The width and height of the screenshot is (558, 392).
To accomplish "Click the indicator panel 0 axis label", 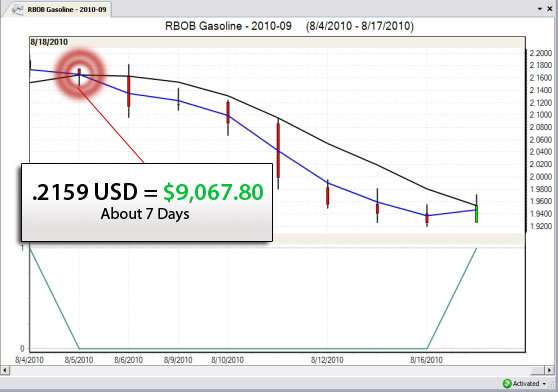I will [22, 349].
